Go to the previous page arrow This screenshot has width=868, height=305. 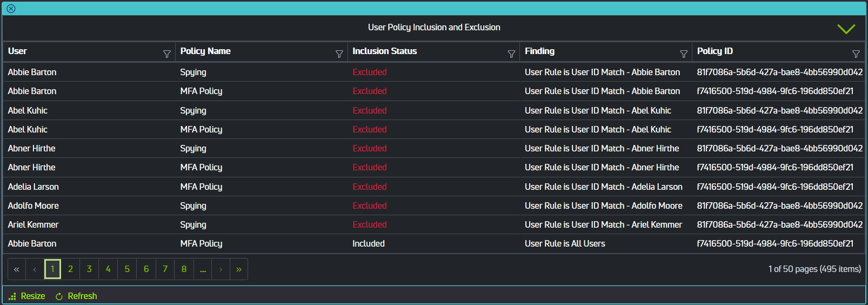(x=35, y=269)
